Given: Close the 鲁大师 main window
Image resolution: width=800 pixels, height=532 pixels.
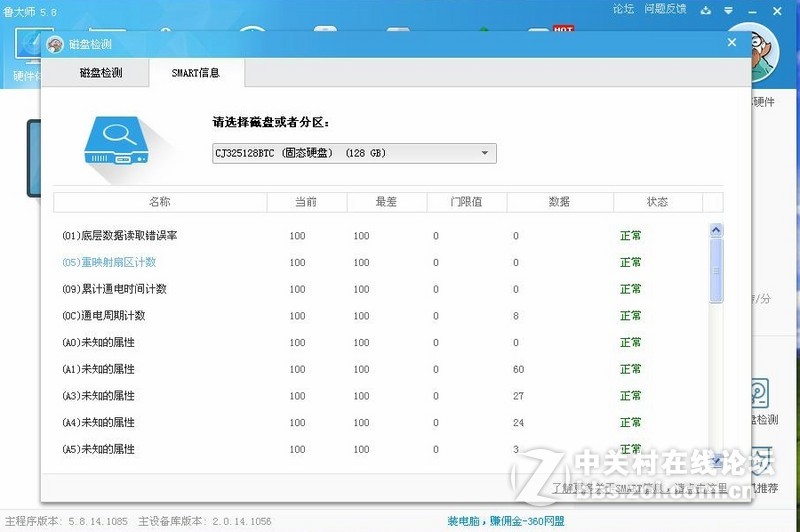Looking at the screenshot, I should tap(777, 11).
